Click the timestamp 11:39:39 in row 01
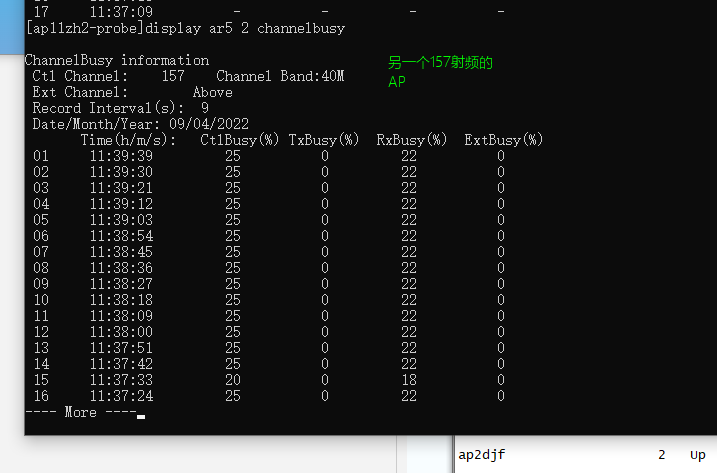 121,156
